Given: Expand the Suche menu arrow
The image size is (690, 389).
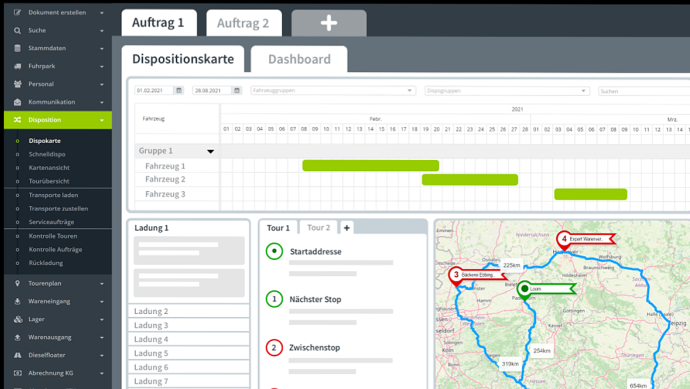Looking at the screenshot, I should coord(102,31).
